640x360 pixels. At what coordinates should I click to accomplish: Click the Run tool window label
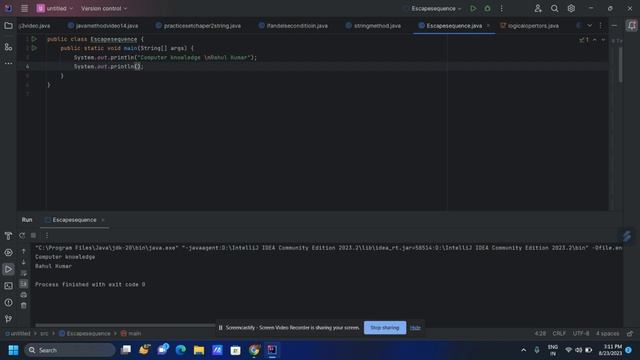tap(27, 220)
